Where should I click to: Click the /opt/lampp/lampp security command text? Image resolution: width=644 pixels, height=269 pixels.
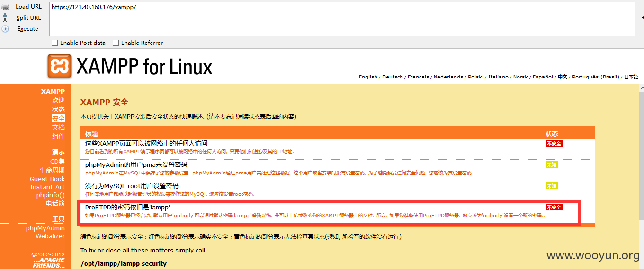tap(124, 263)
